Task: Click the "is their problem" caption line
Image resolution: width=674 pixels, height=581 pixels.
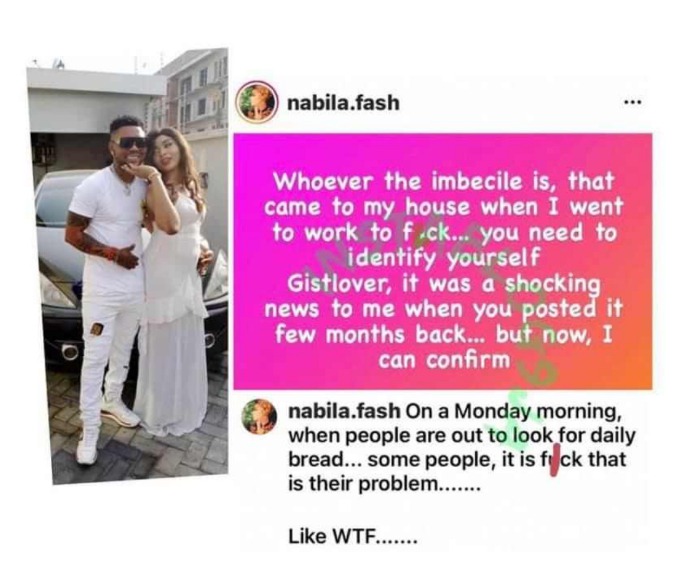Action: coord(383,484)
